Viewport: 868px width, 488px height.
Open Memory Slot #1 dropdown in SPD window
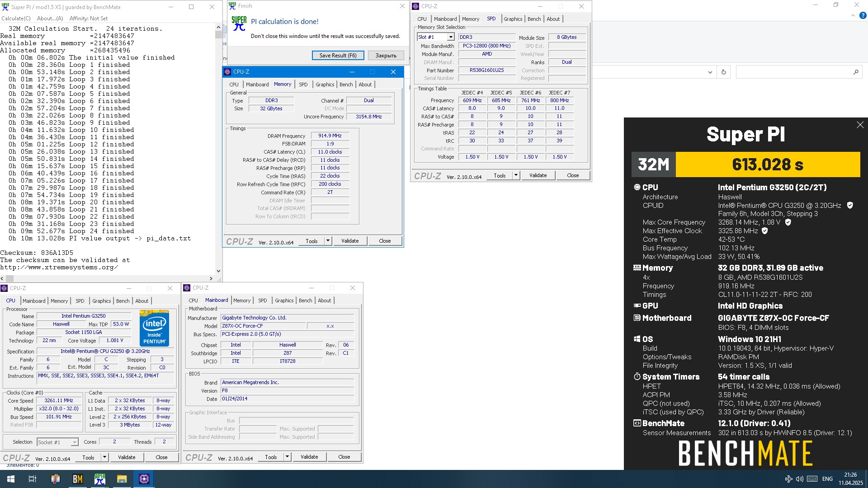pos(450,37)
